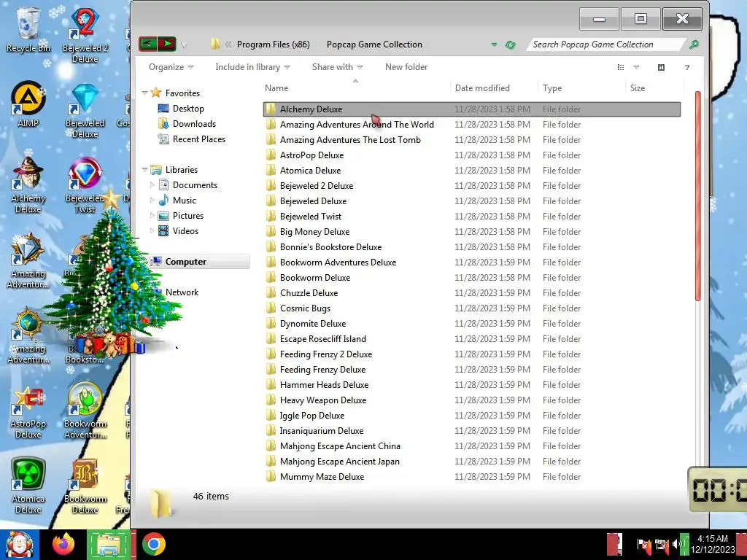The height and width of the screenshot is (560, 747).
Task: Sort by the Size column header
Action: click(x=654, y=88)
